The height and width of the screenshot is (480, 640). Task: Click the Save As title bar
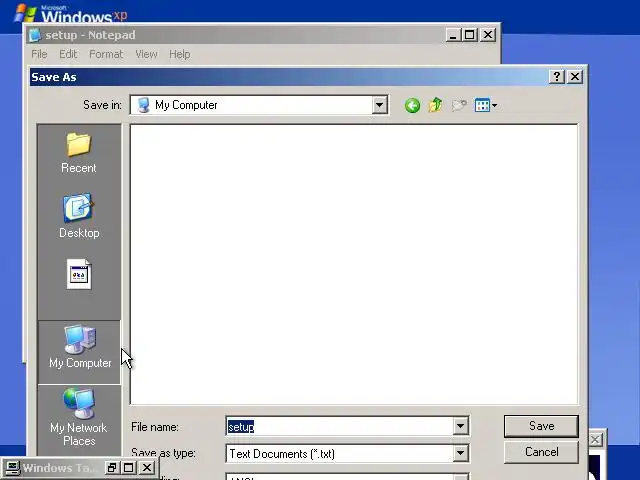(288, 77)
